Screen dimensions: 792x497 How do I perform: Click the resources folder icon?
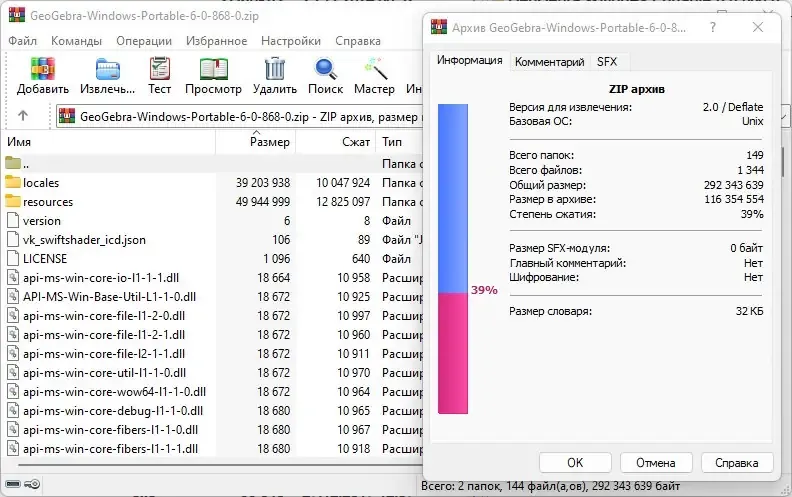13,201
